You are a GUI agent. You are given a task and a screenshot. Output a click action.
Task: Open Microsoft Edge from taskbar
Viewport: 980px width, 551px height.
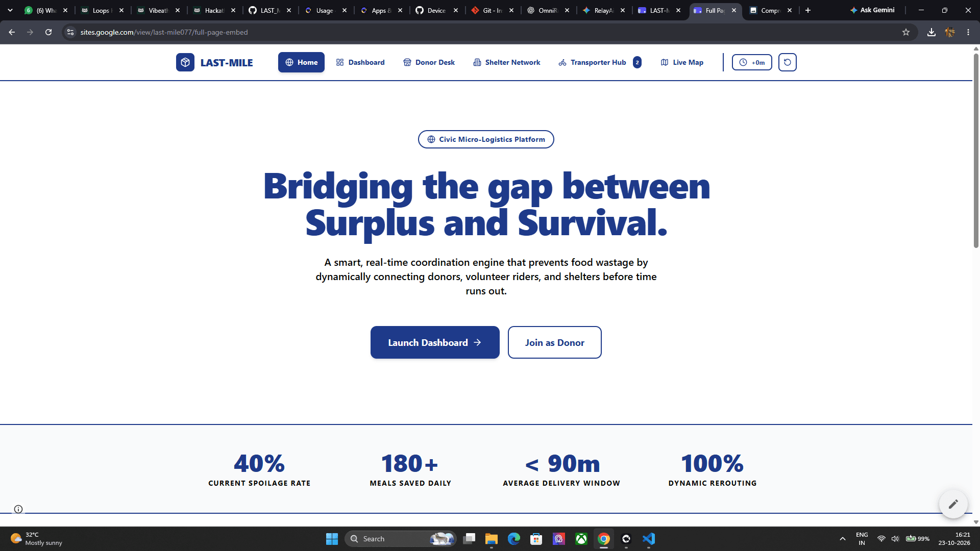click(514, 539)
